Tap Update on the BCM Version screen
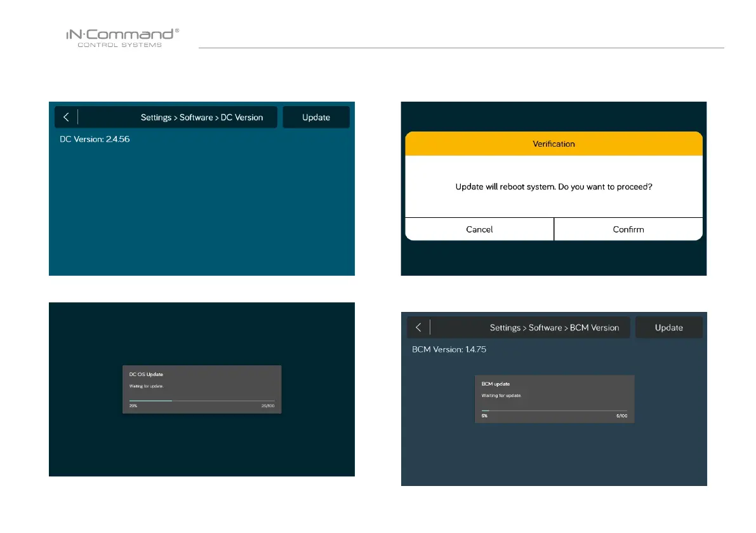Screen dimensions: 756x533 [669, 328]
